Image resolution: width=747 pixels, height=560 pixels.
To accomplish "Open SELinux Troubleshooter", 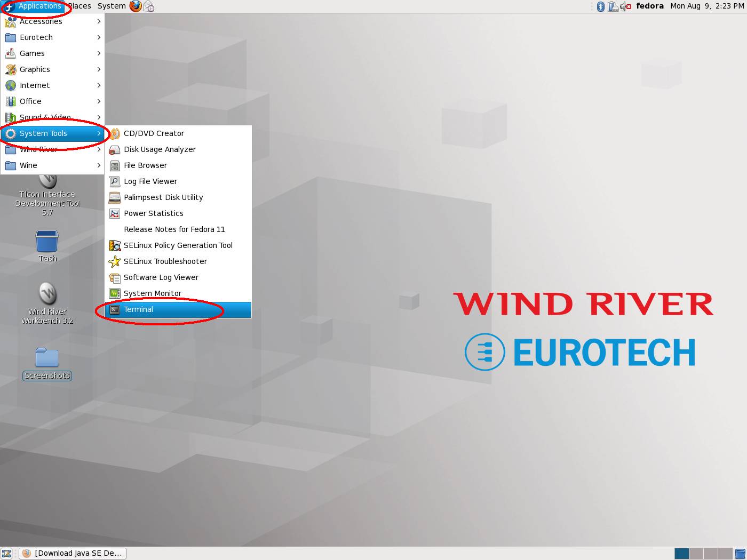I will (x=178, y=261).
